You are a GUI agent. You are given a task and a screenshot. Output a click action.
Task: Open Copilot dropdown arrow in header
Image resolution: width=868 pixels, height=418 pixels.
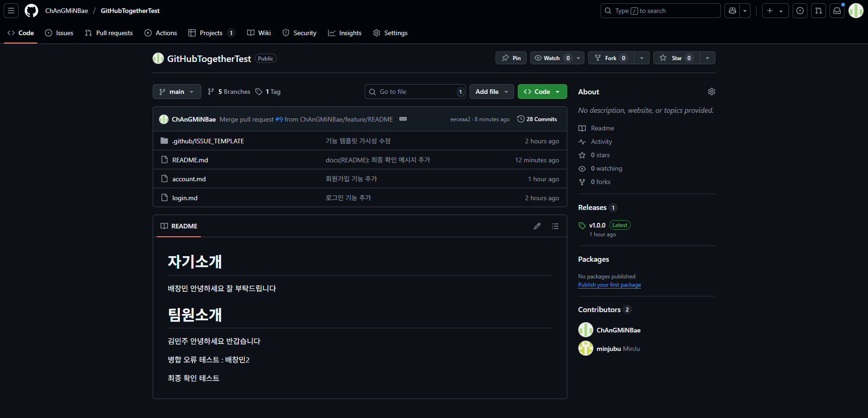745,11
